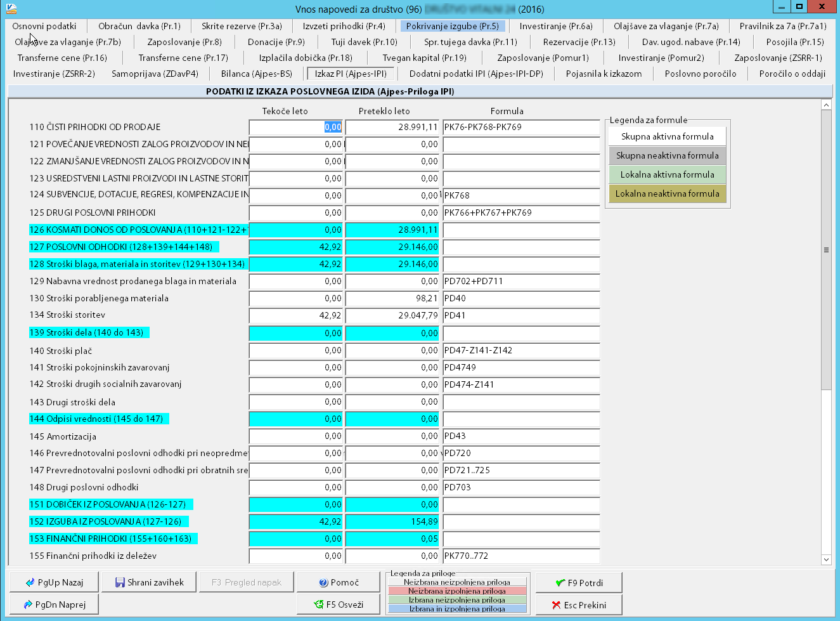Select row 139 Stroški dela label
Image resolution: width=840 pixels, height=621 pixels.
[89, 332]
